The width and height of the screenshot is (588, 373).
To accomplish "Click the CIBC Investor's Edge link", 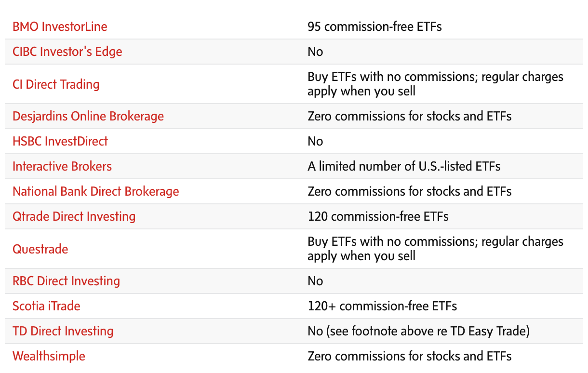I will coord(67,52).
